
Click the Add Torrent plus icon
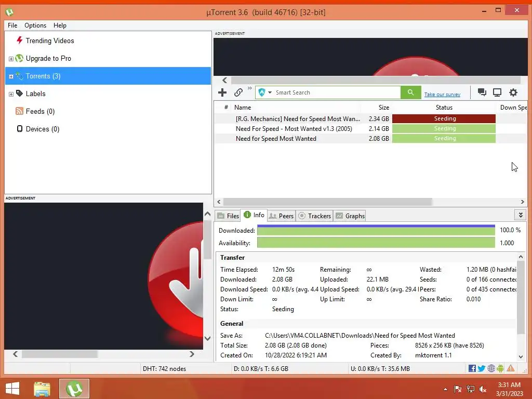pos(222,92)
